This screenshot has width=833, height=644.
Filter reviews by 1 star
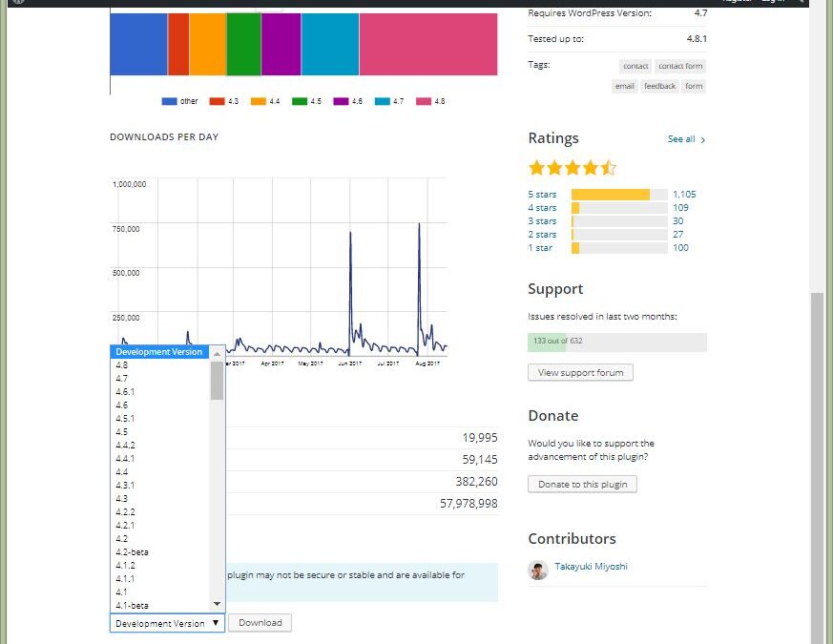pos(540,248)
